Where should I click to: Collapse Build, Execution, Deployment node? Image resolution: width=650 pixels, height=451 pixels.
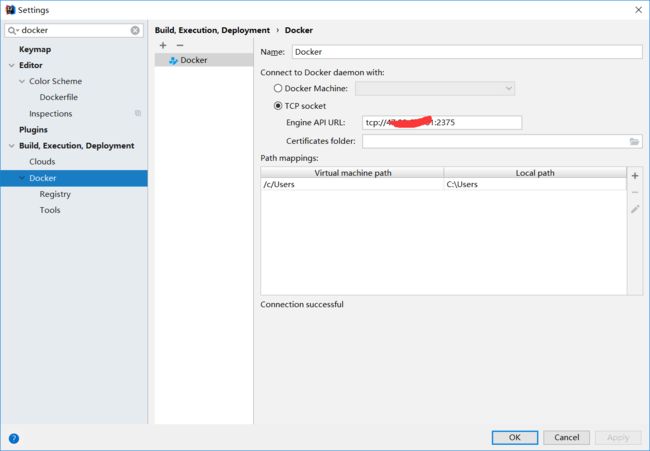point(12,146)
